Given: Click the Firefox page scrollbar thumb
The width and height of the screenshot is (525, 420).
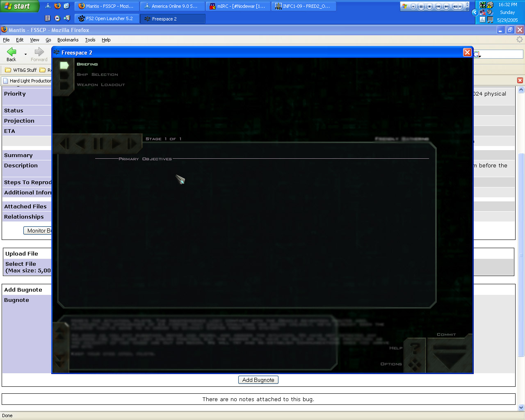Looking at the screenshot, I should pyautogui.click(x=521, y=255).
